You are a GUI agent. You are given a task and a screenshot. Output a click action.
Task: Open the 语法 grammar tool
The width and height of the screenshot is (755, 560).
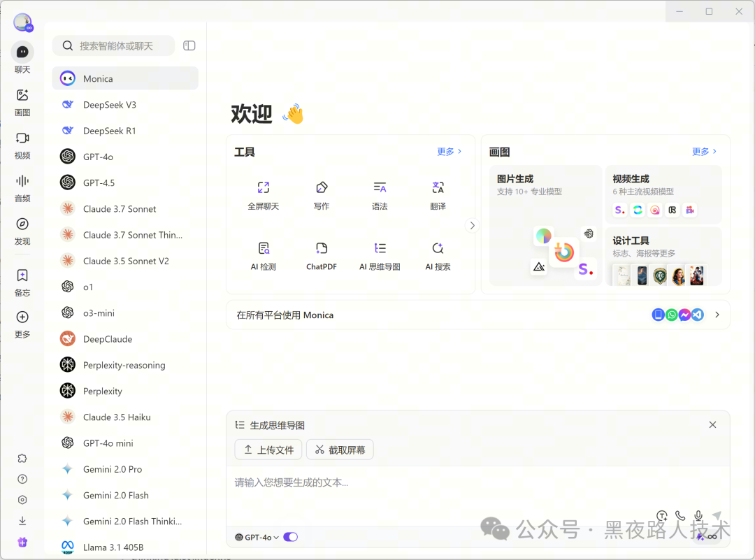(380, 196)
